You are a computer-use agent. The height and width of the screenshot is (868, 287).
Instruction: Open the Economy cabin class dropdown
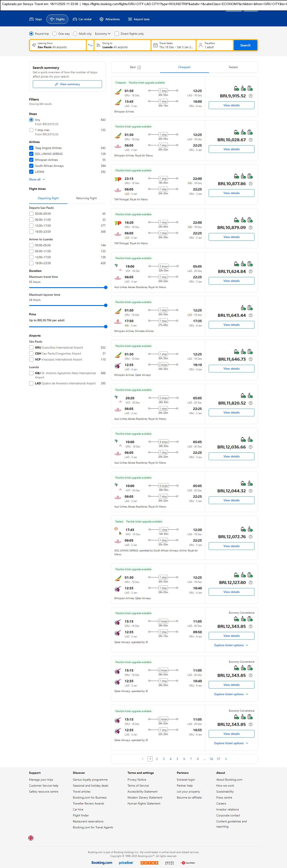pyautogui.click(x=103, y=34)
